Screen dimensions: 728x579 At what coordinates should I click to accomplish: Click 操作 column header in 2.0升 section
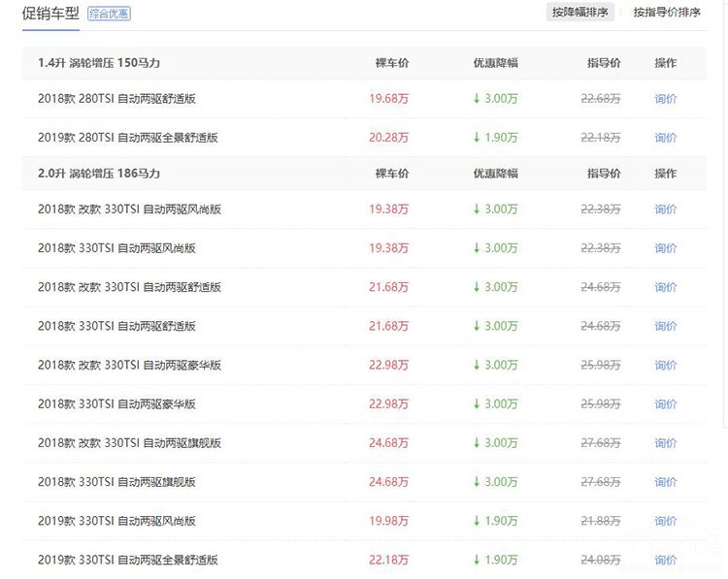click(665, 174)
